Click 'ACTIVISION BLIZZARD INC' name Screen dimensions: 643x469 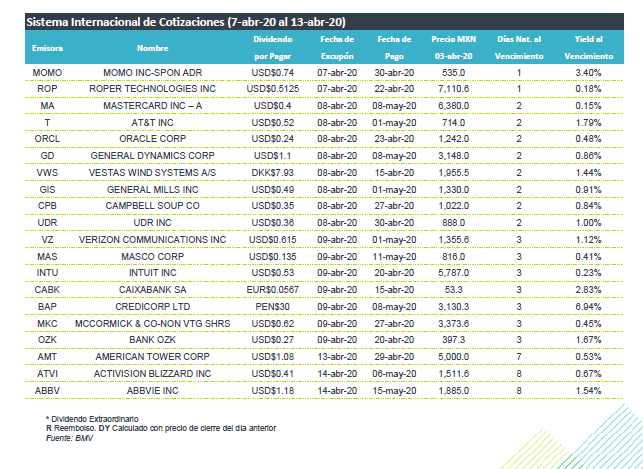click(x=153, y=374)
